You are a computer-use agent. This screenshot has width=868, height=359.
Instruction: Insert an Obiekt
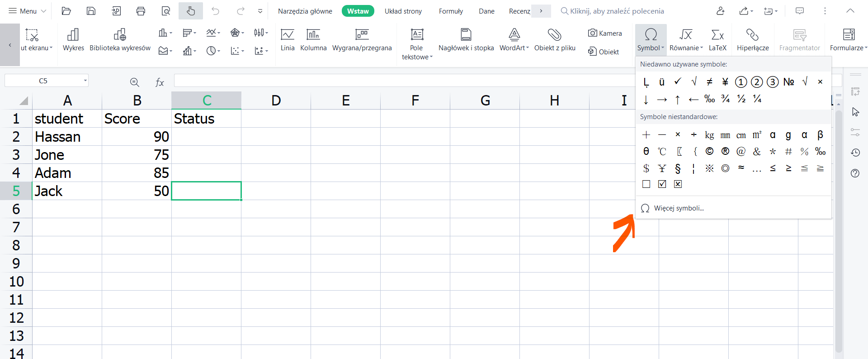tap(604, 52)
